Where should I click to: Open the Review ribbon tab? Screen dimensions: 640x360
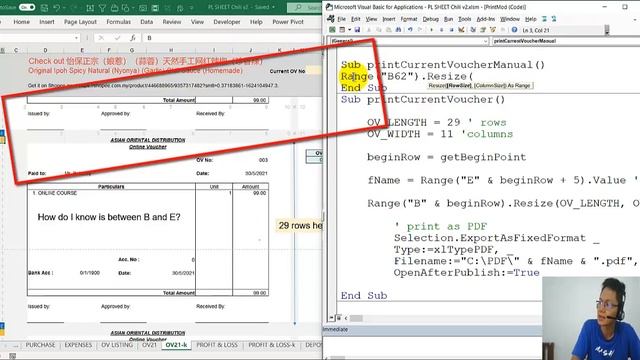(x=171, y=22)
